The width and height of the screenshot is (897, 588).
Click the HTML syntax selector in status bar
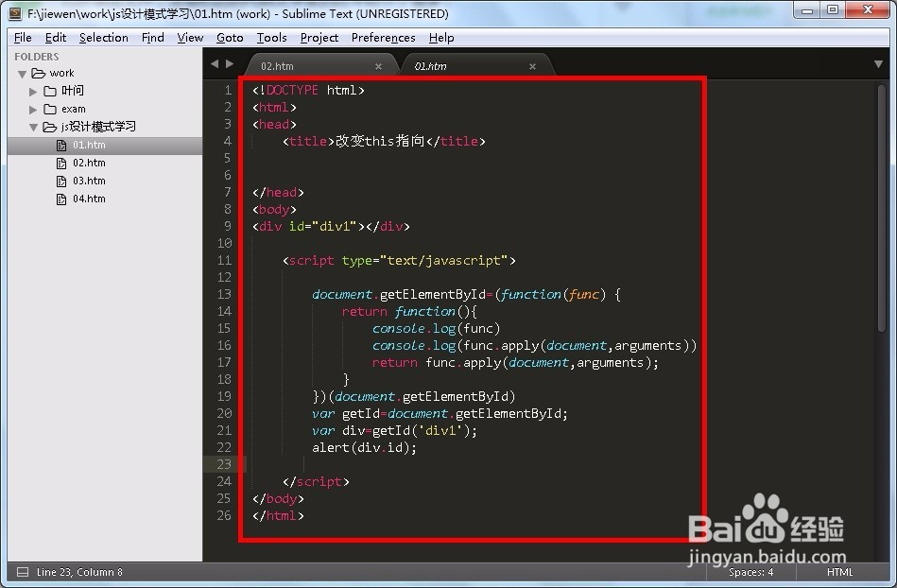(x=839, y=572)
